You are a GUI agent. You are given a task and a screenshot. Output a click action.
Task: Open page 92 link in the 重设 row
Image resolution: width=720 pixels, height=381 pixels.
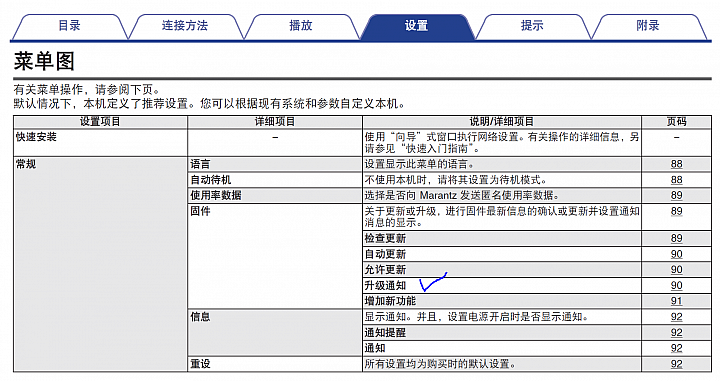(676, 364)
